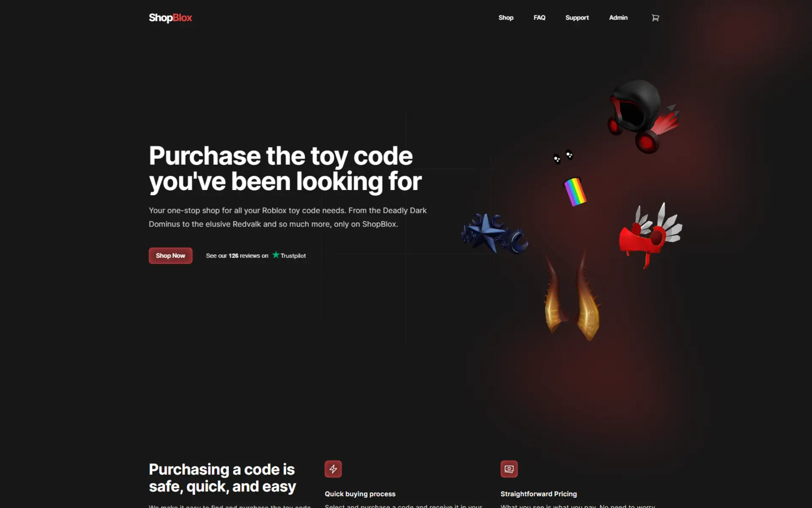Click the green Trustpilot star icon
This screenshot has width=812, height=508.
click(276, 255)
